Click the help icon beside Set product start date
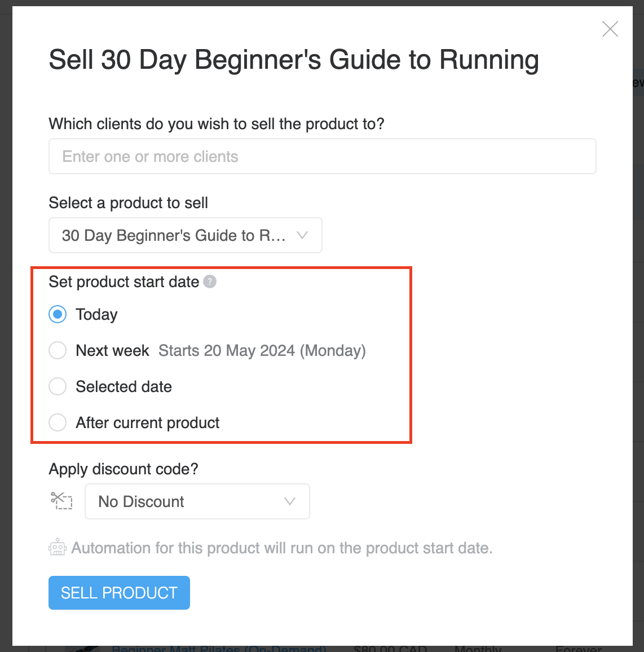644x652 pixels. (x=210, y=281)
